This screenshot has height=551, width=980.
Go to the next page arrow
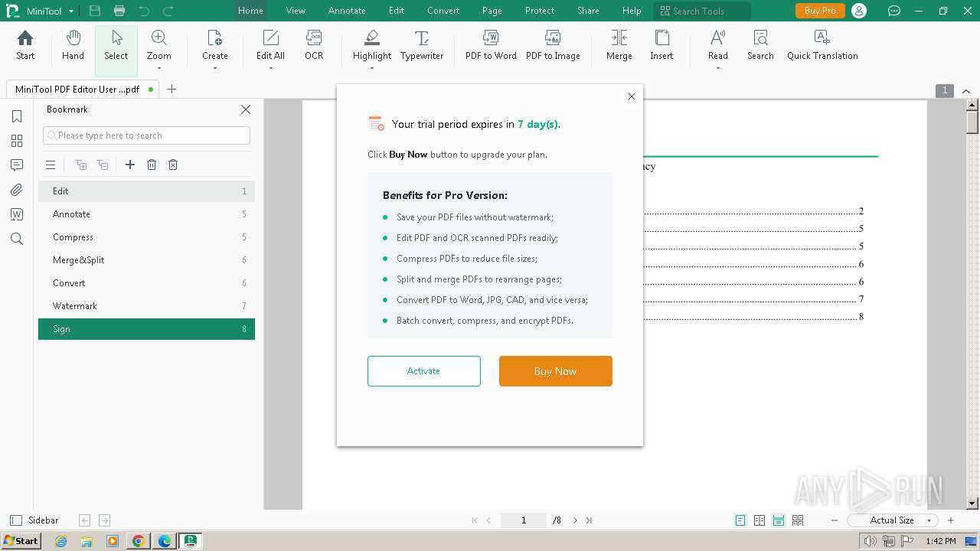coord(575,520)
